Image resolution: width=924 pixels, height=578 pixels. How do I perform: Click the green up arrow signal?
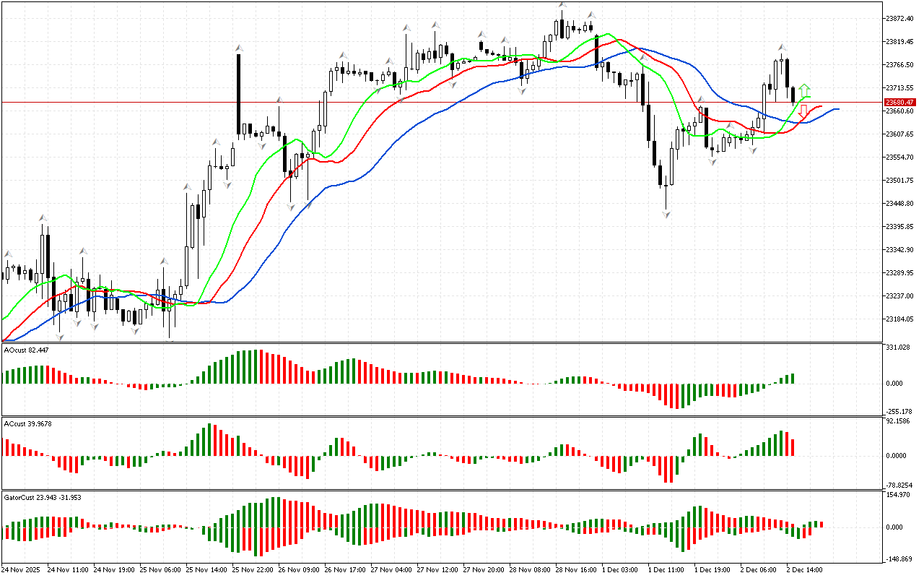click(x=804, y=91)
